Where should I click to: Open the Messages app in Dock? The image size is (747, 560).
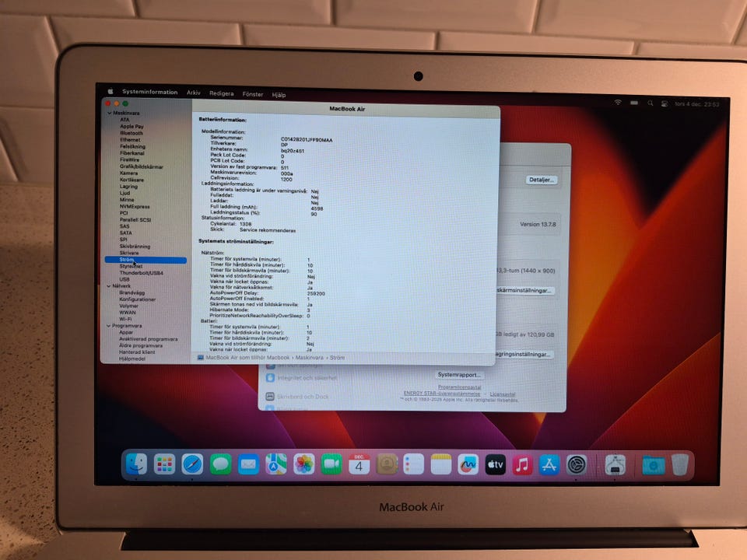[x=220, y=464]
